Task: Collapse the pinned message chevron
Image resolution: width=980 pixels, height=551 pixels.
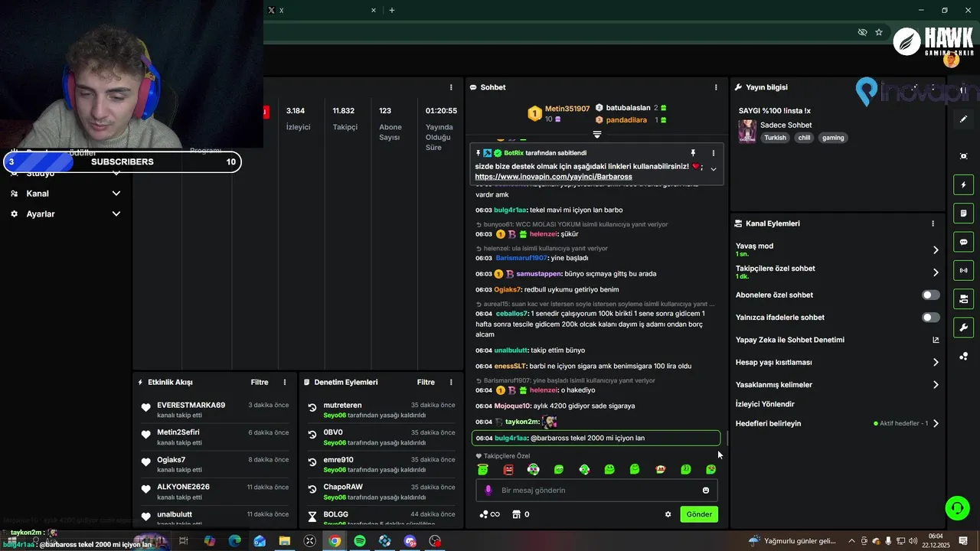Action: (x=714, y=169)
